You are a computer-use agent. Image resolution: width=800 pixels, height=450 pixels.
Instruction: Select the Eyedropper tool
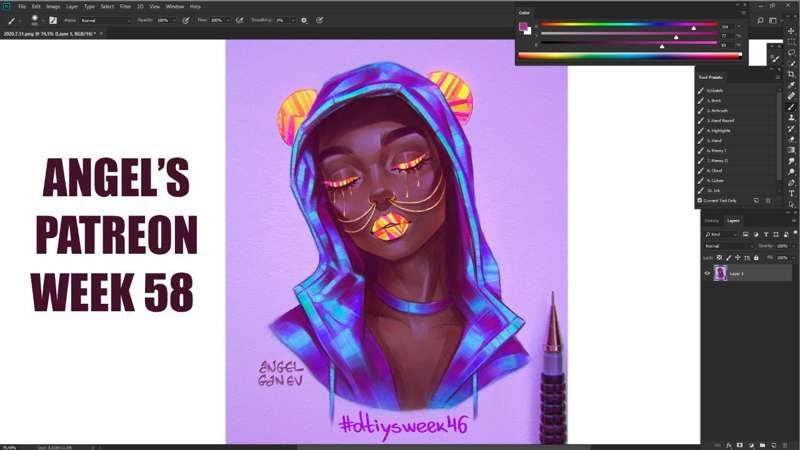[791, 85]
